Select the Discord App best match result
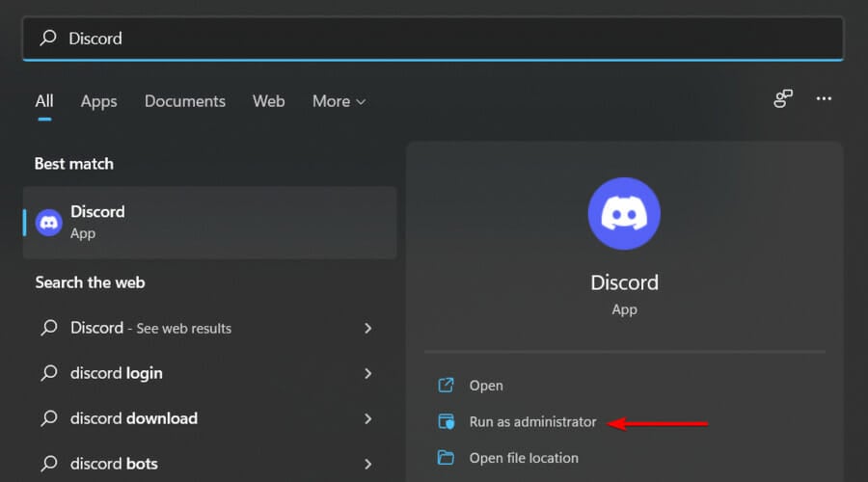Screen dimensions: 868x482 (210, 223)
